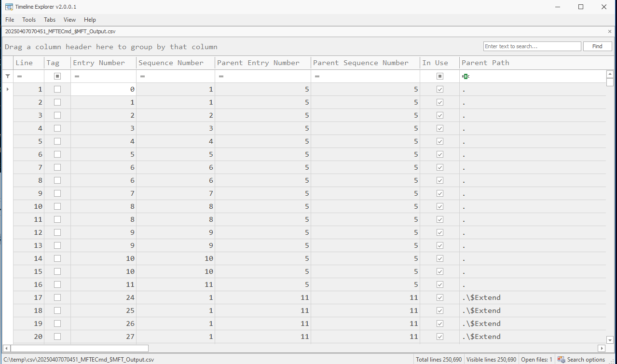Viewport: 617px width, 364px height.
Task: Click the 'Enter text to search...' field
Action: click(532, 46)
